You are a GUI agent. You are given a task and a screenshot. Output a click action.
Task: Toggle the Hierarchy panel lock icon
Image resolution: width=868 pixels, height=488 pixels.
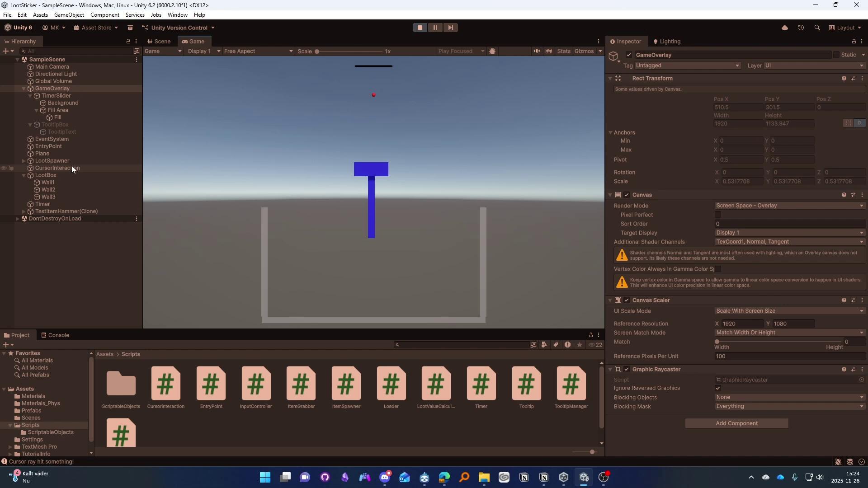pyautogui.click(x=128, y=41)
